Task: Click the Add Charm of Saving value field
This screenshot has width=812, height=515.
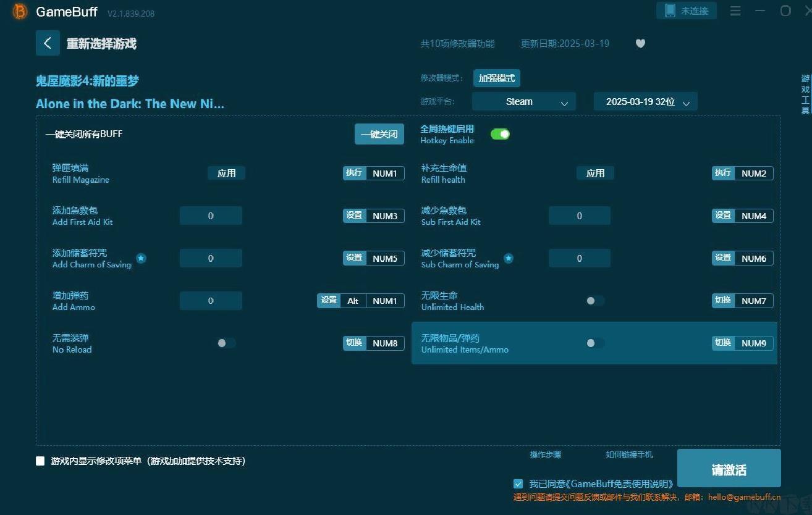Action: (x=211, y=258)
